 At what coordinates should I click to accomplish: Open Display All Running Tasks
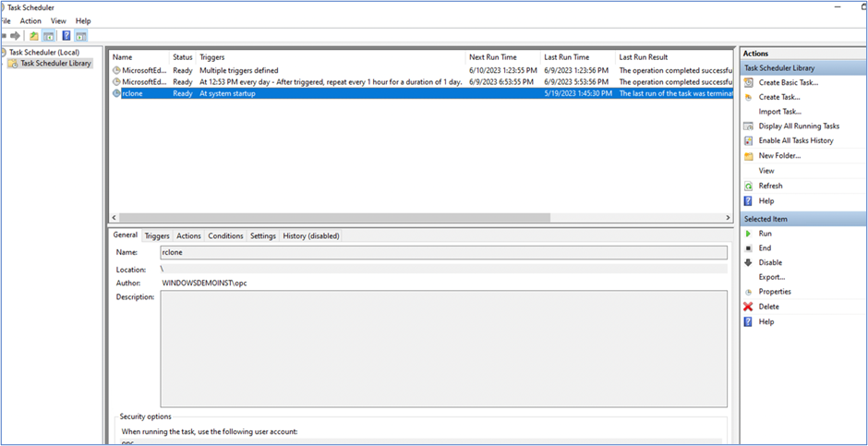799,127
